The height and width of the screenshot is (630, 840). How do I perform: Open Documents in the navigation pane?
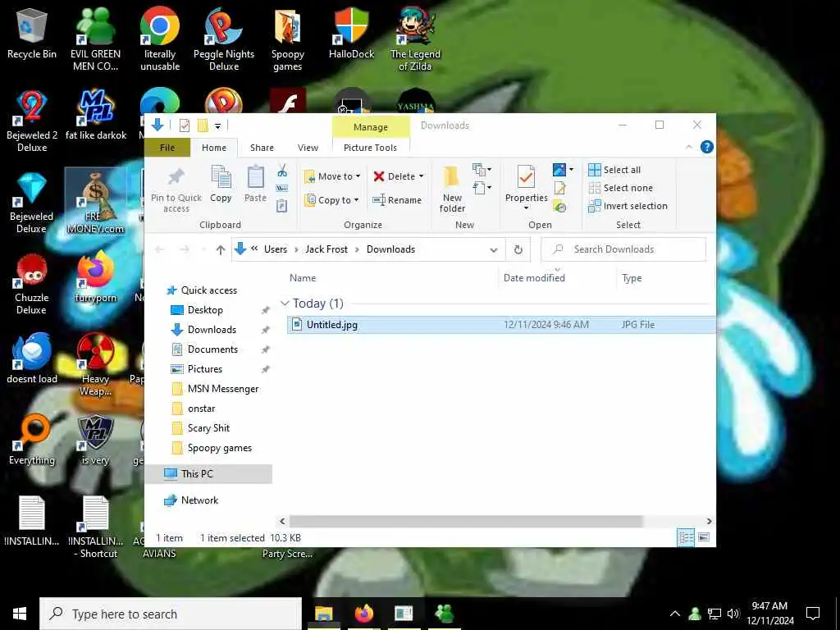pos(212,349)
